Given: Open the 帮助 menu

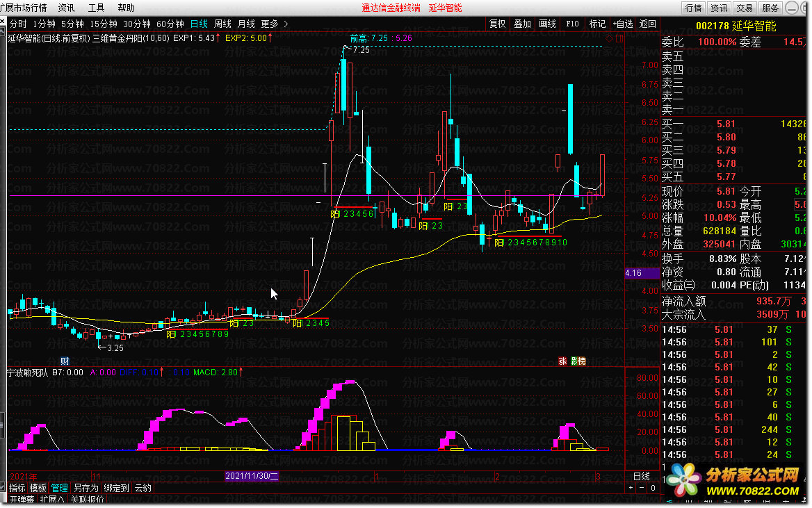Looking at the screenshot, I should pyautogui.click(x=127, y=8).
